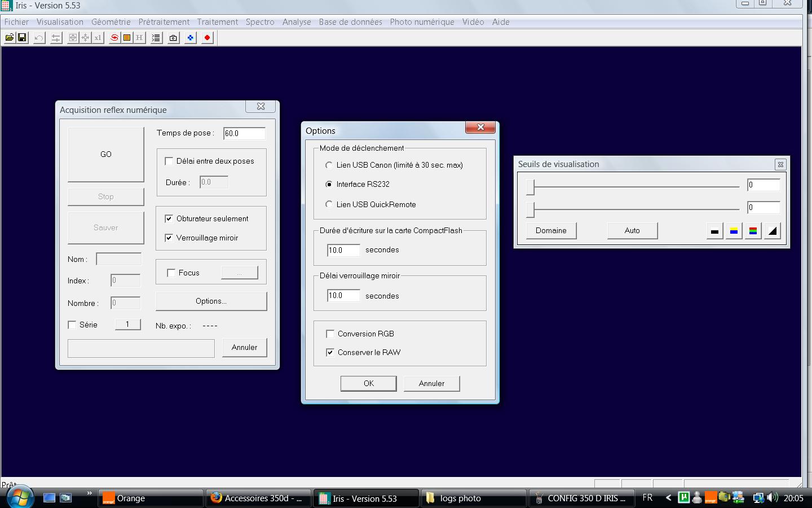Click the network tray icon
812x508 pixels.
[x=758, y=498]
